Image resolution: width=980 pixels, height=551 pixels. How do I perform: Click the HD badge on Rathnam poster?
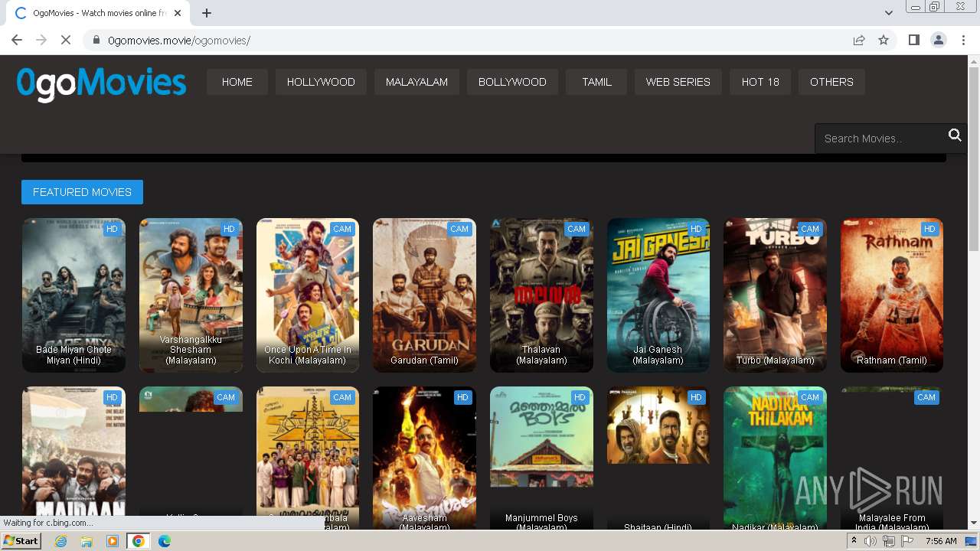pyautogui.click(x=929, y=229)
